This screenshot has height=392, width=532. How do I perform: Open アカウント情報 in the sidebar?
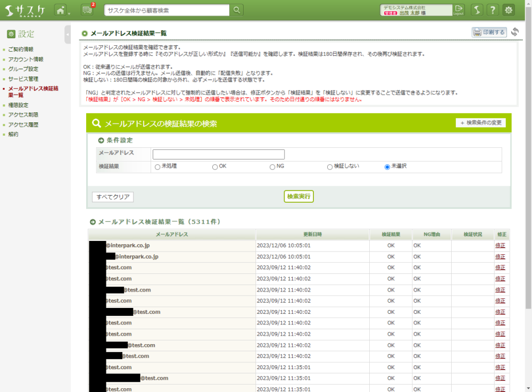pyautogui.click(x=26, y=59)
